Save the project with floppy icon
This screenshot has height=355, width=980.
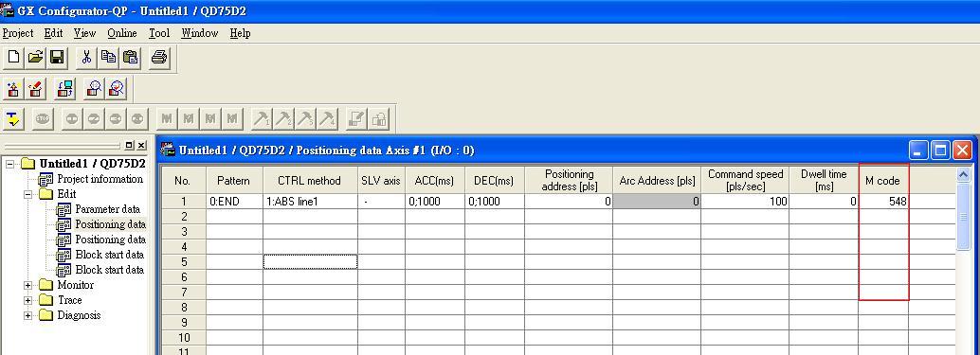pos(57,58)
